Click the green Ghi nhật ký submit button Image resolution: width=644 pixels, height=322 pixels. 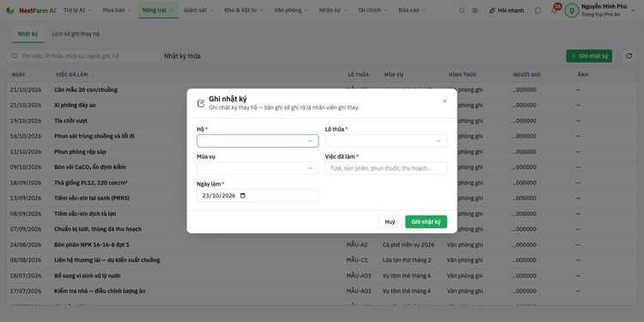tap(426, 222)
